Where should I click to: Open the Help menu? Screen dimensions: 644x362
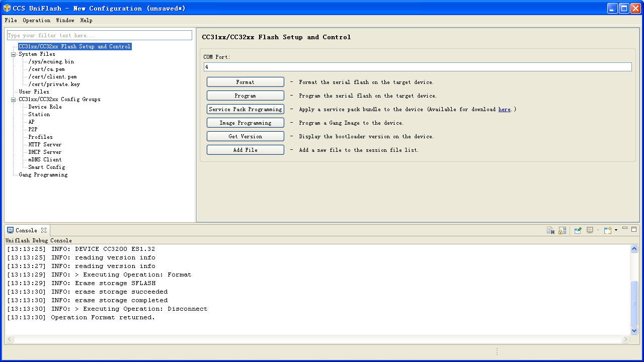coord(86,21)
